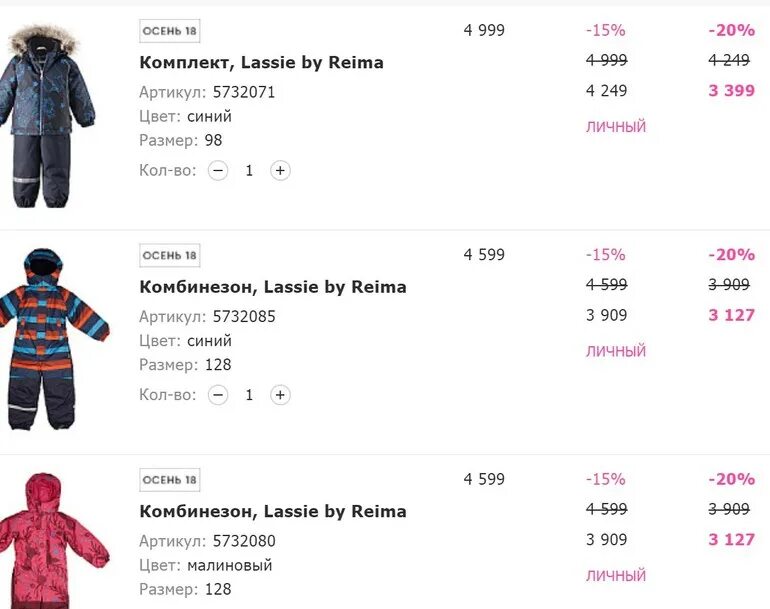This screenshot has height=609, width=770.
Task: Click ОСЕНЬ 18 badge on striped Комбинезон
Action: point(169,255)
